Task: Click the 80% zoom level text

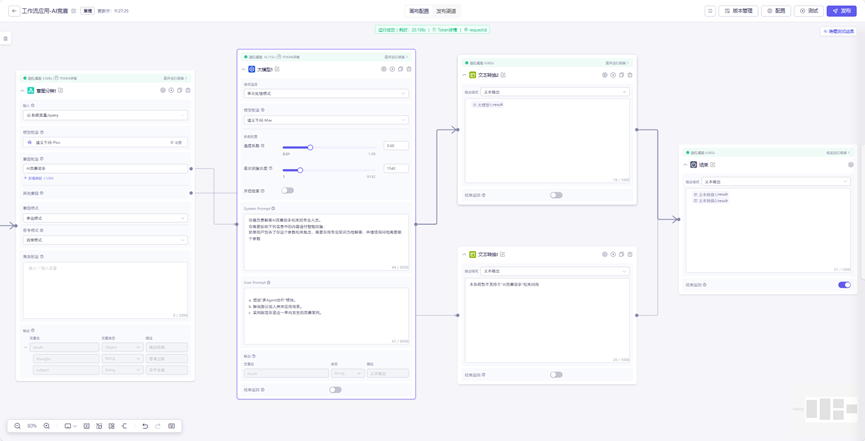Action: (32, 426)
